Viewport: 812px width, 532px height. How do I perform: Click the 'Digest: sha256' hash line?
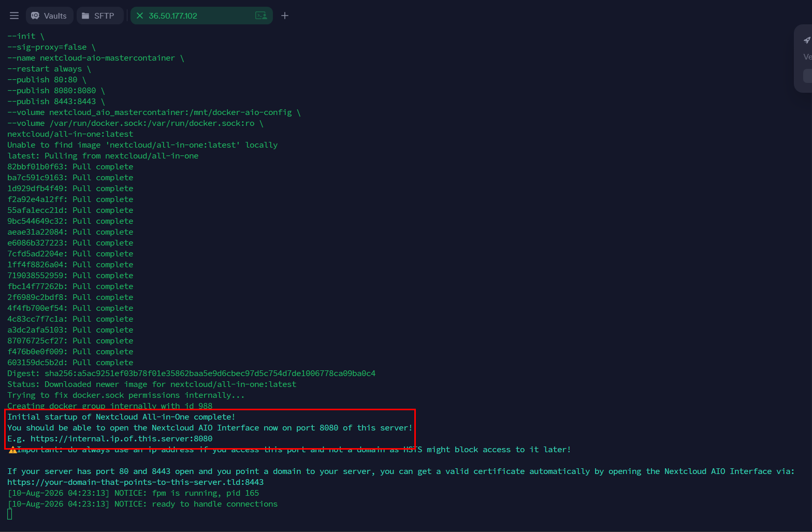[191, 373]
